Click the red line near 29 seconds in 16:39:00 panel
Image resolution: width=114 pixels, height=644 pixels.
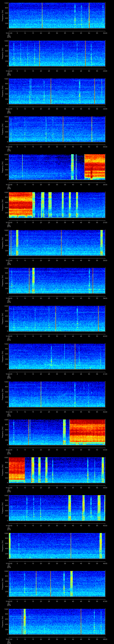[x=56, y=318]
